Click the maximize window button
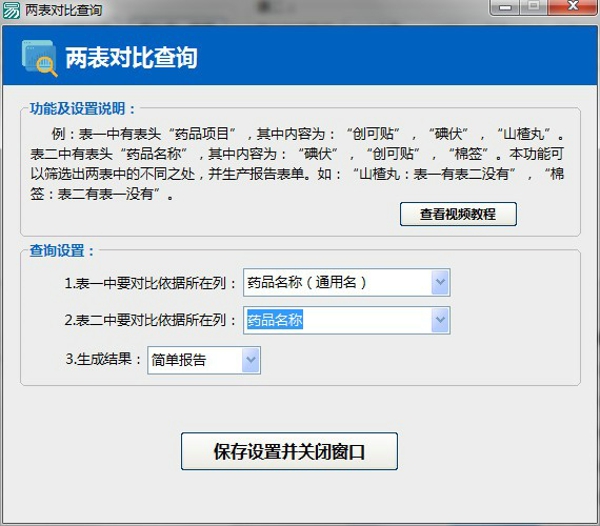Image resolution: width=600 pixels, height=526 pixels. pos(534,7)
